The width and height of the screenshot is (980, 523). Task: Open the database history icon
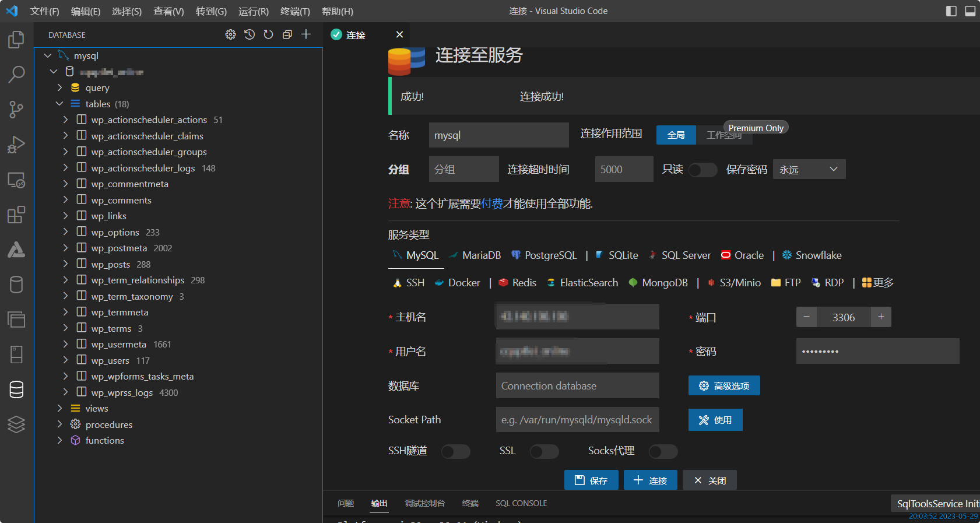[250, 34]
